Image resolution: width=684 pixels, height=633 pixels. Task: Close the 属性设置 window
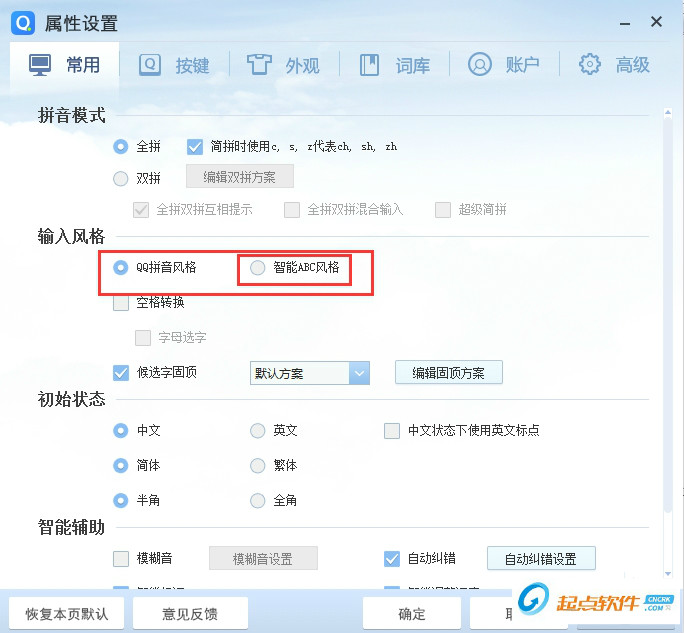657,22
